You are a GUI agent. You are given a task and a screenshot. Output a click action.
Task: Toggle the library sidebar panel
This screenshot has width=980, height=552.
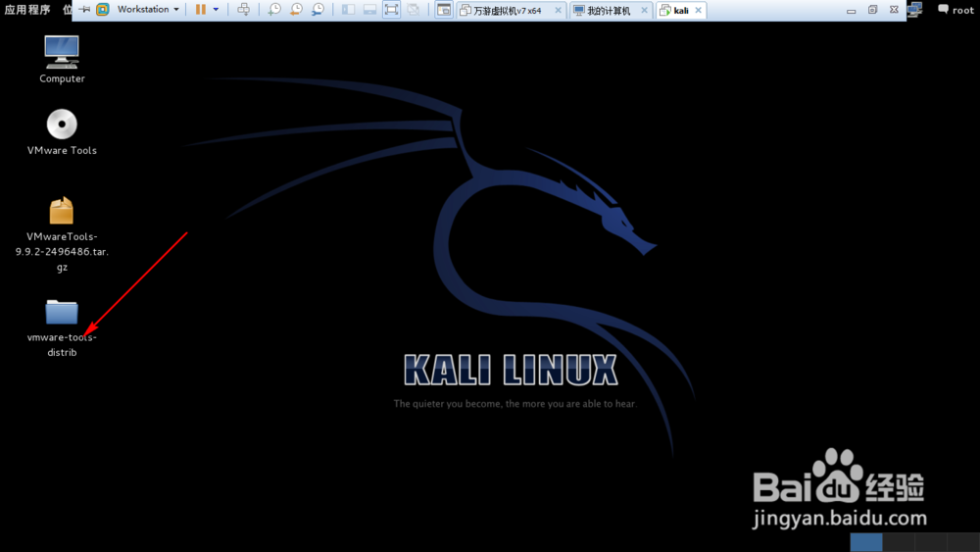point(348,10)
